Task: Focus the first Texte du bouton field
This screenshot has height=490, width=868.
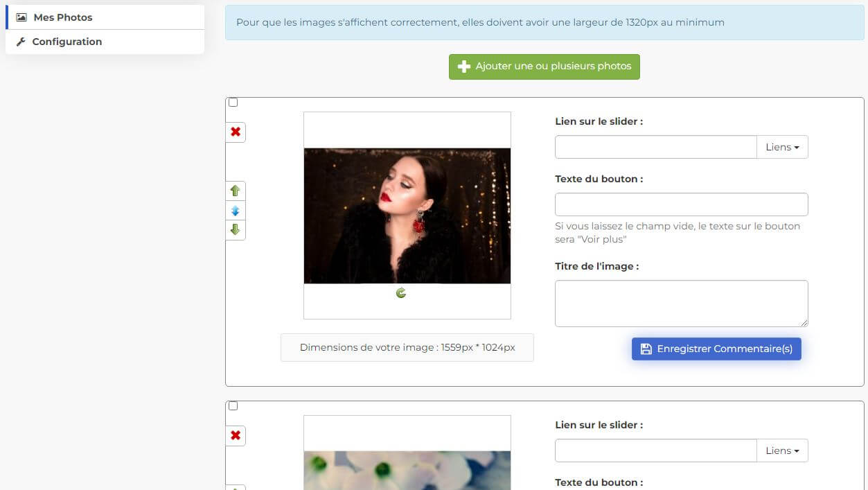Action: pos(682,204)
